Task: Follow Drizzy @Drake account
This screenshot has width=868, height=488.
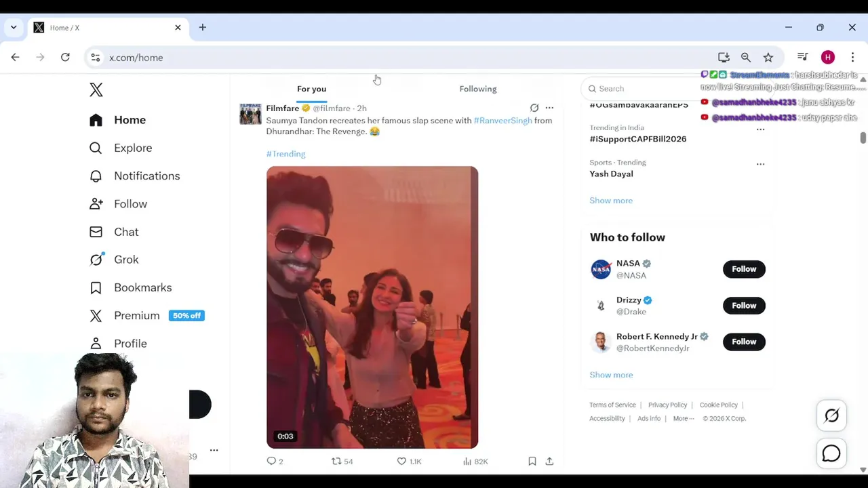Action: coord(744,306)
